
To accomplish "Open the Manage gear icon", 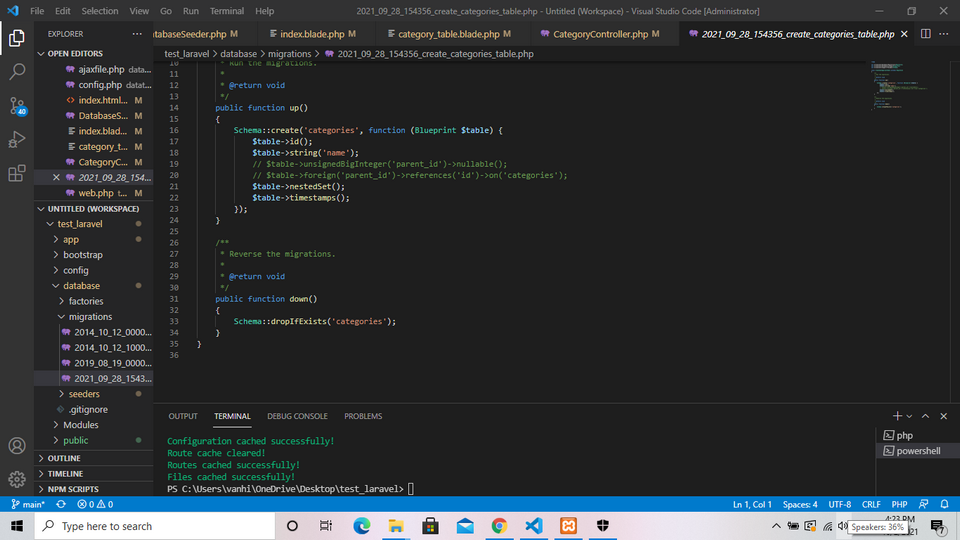I will [x=17, y=479].
